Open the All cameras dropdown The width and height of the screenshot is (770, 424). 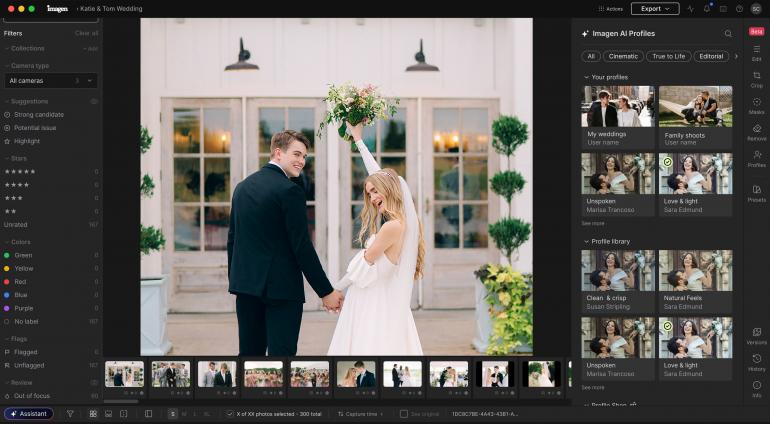(51, 81)
